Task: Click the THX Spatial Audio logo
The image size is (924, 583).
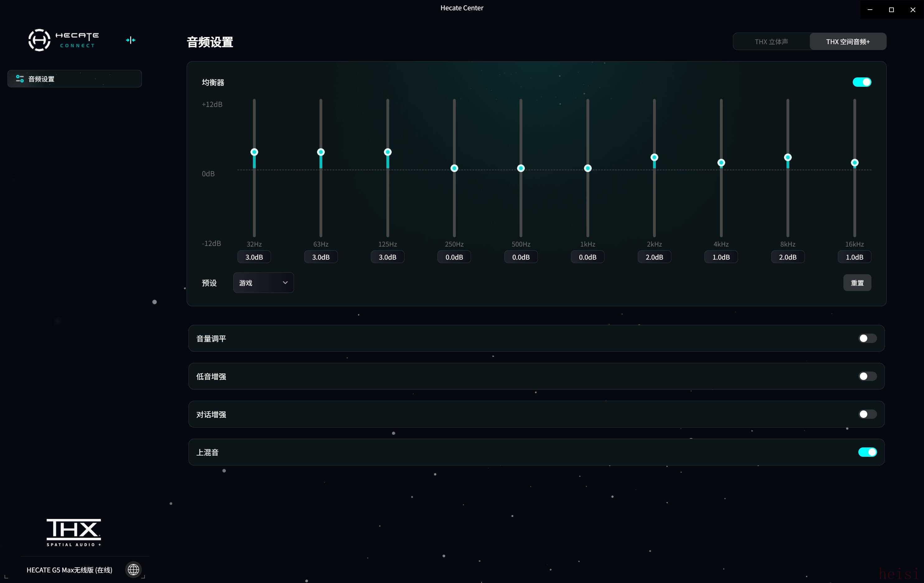Action: coord(74,532)
